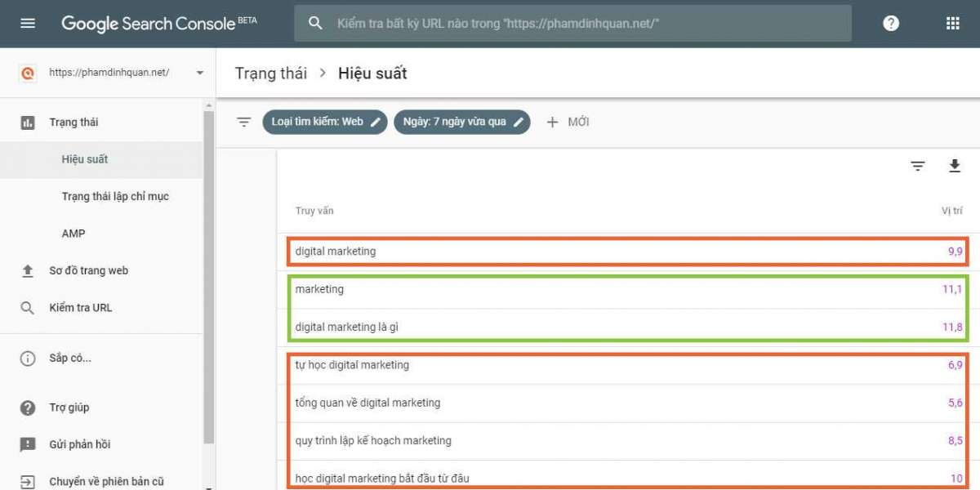The width and height of the screenshot is (980, 490).
Task: Select AMP in the sidebar
Action: [73, 234]
